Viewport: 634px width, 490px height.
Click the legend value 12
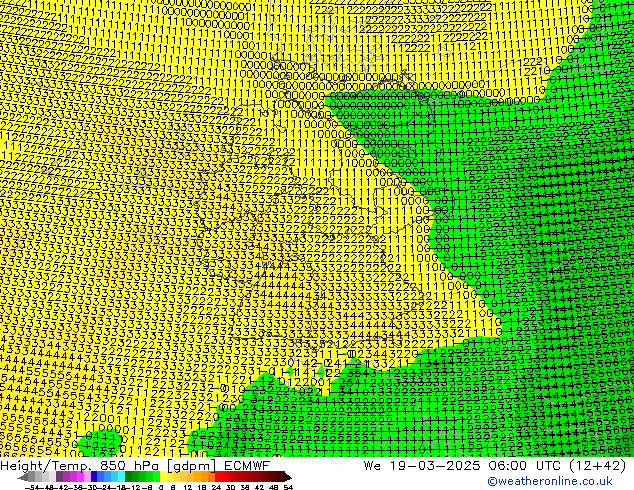[x=188, y=487]
